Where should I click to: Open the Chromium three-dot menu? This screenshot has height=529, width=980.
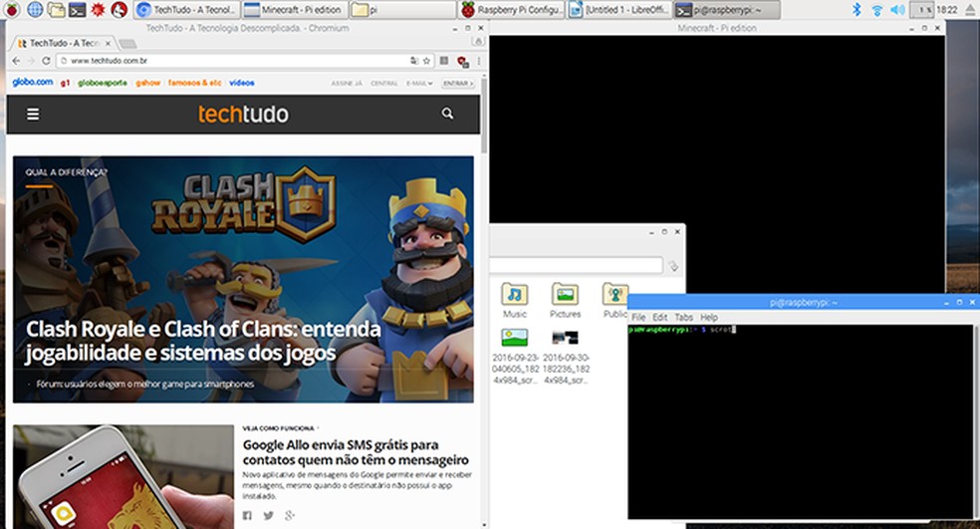[x=479, y=61]
